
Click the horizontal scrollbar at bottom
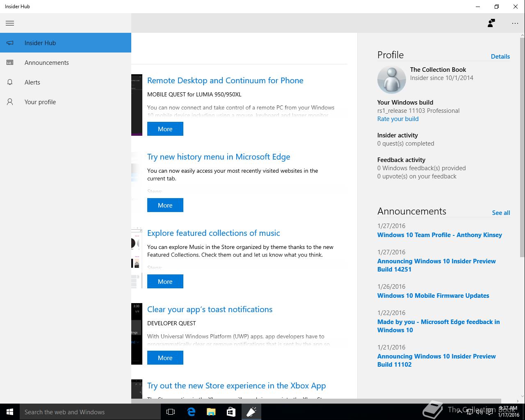click(x=316, y=401)
